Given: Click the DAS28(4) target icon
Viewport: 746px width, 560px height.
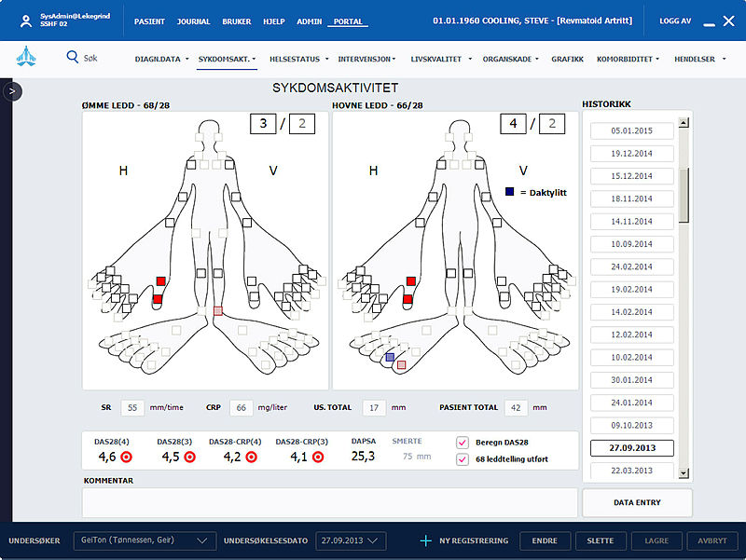Looking at the screenshot, I should coord(126,457).
